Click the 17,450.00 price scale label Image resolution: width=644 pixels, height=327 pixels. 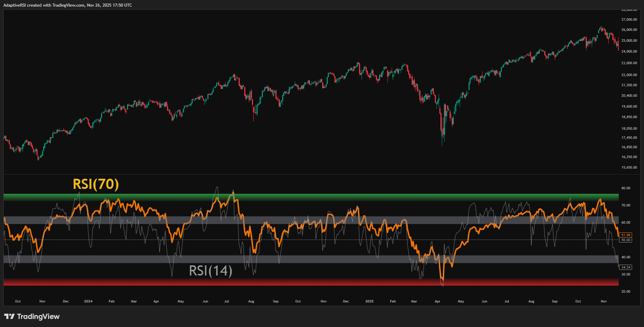click(629, 138)
